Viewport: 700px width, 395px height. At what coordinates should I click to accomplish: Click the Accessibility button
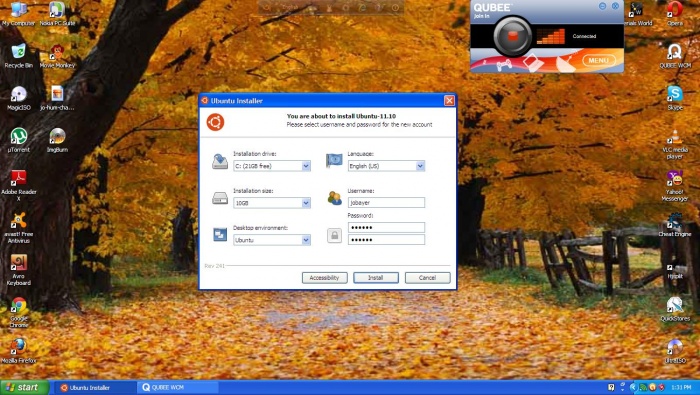(325, 278)
